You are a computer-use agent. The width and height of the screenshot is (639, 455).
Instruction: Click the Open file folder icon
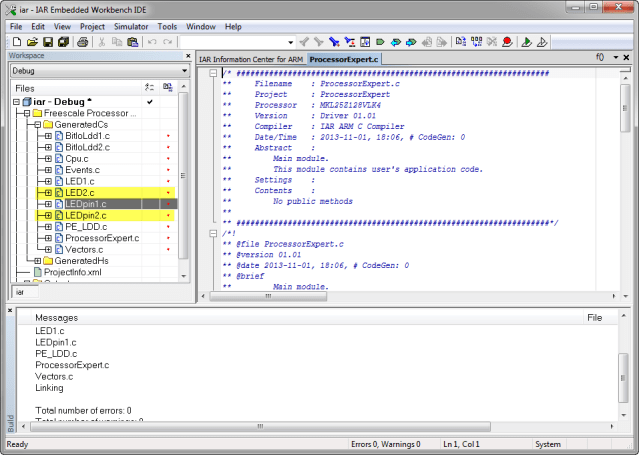tap(32, 42)
